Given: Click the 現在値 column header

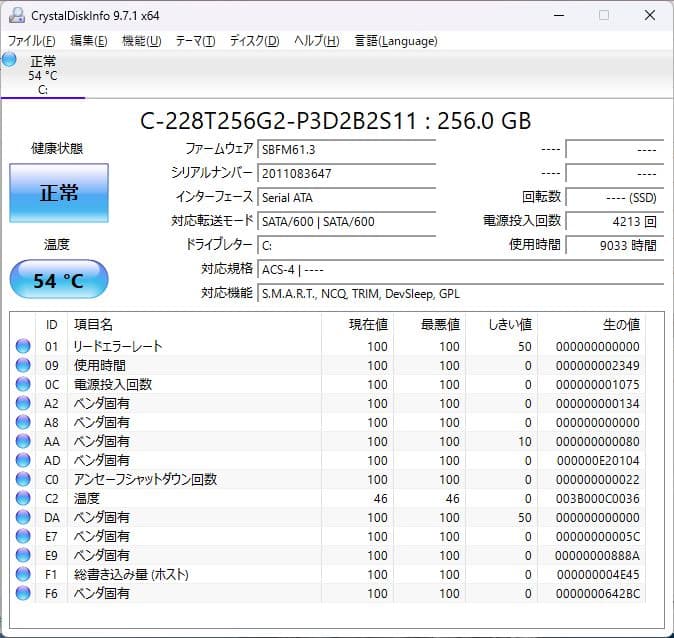Looking at the screenshot, I should [357, 325].
